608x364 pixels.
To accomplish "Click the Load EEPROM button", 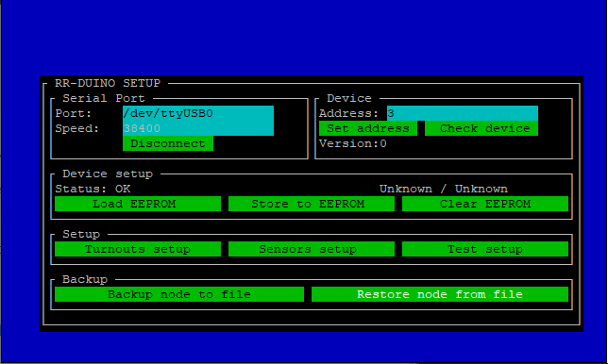I will point(138,204).
